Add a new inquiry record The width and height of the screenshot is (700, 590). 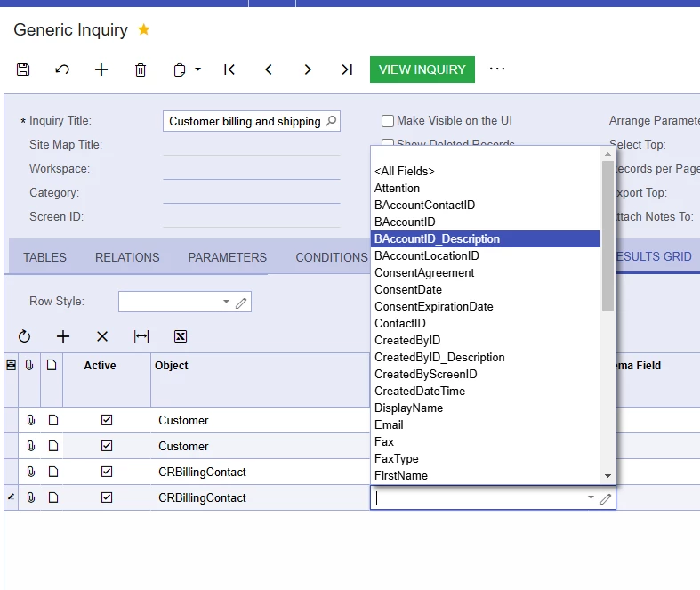pos(101,69)
